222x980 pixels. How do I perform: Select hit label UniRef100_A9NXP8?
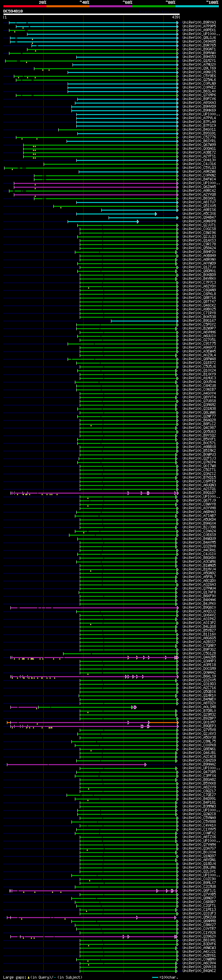pyautogui.click(x=199, y=221)
